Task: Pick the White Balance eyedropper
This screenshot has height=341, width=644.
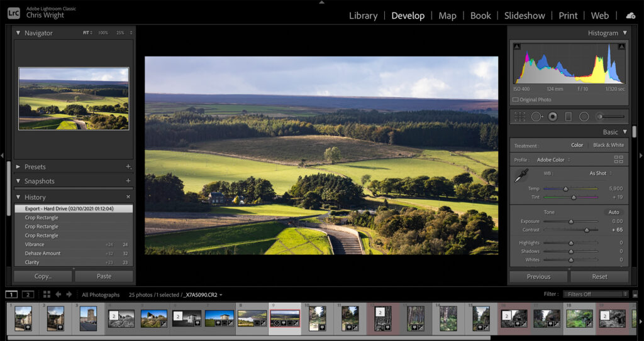Action: [x=522, y=176]
